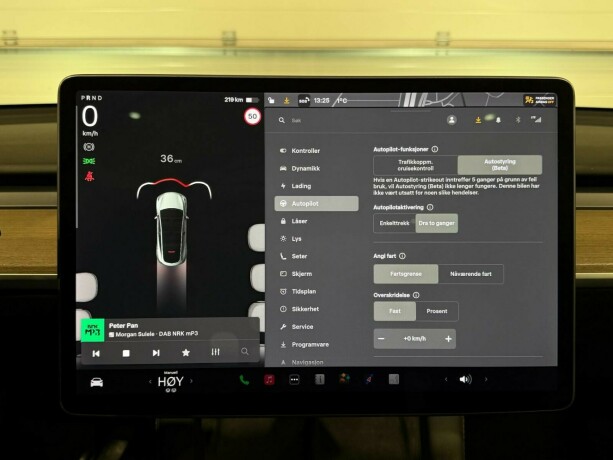Tap the volume speaker icon
Image resolution: width=613 pixels, height=460 pixels.
pyautogui.click(x=465, y=379)
